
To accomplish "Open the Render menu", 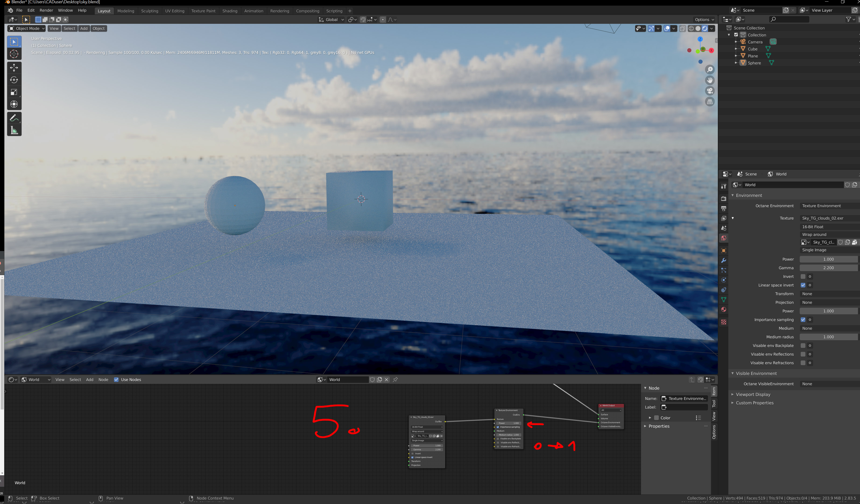I will coord(46,10).
